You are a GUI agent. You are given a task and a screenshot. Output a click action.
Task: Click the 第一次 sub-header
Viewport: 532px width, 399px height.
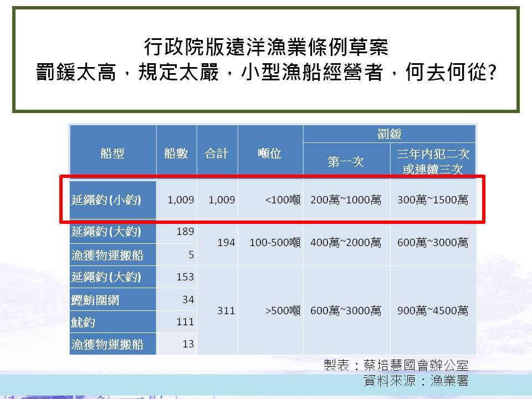point(346,161)
